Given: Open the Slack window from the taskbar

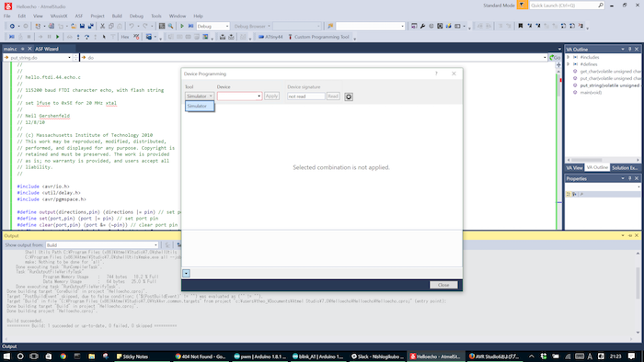Looking at the screenshot, I should [378, 356].
